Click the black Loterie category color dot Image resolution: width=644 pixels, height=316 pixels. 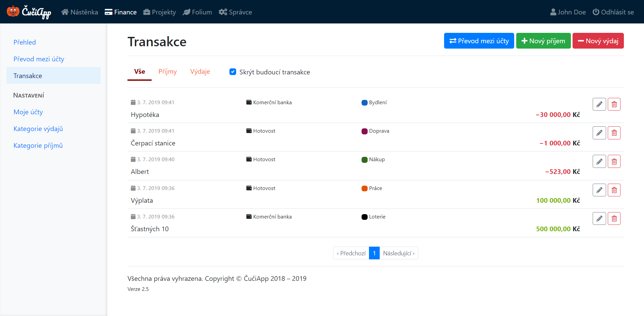(365, 217)
